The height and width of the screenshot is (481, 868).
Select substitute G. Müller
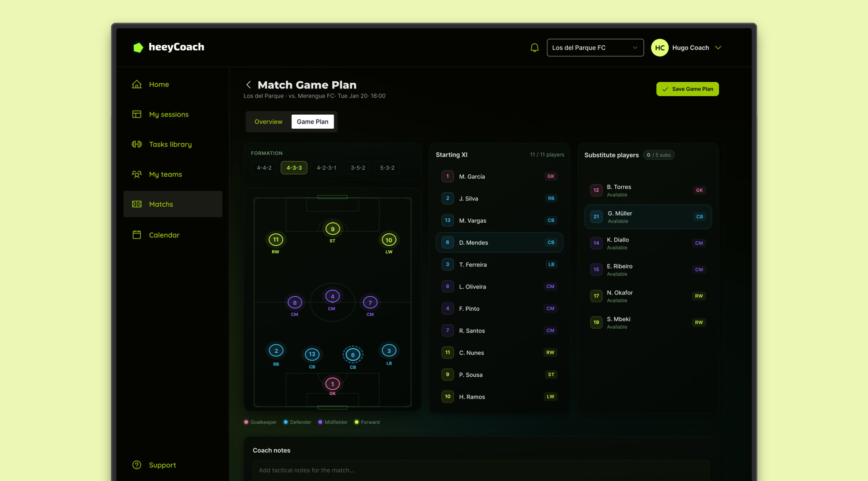pyautogui.click(x=648, y=217)
